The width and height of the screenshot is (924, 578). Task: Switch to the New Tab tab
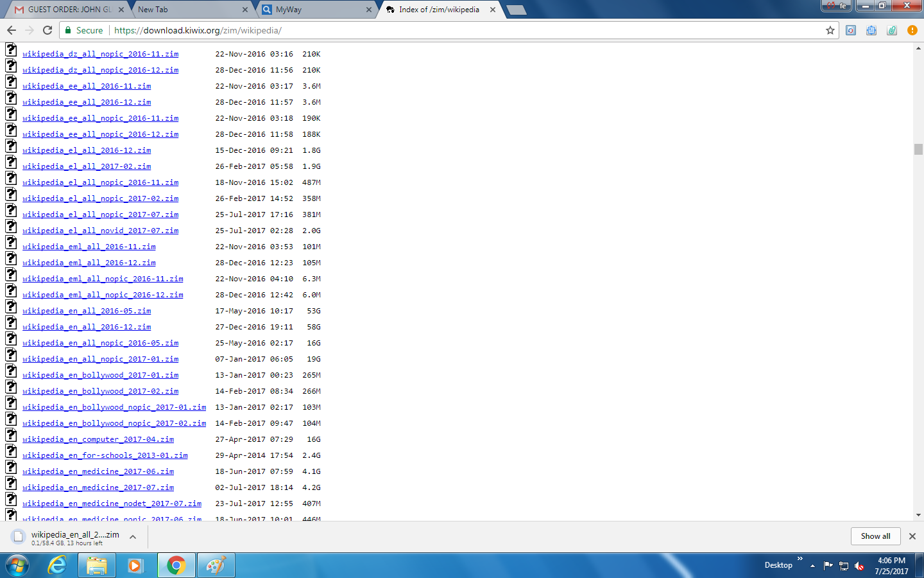[x=191, y=10]
